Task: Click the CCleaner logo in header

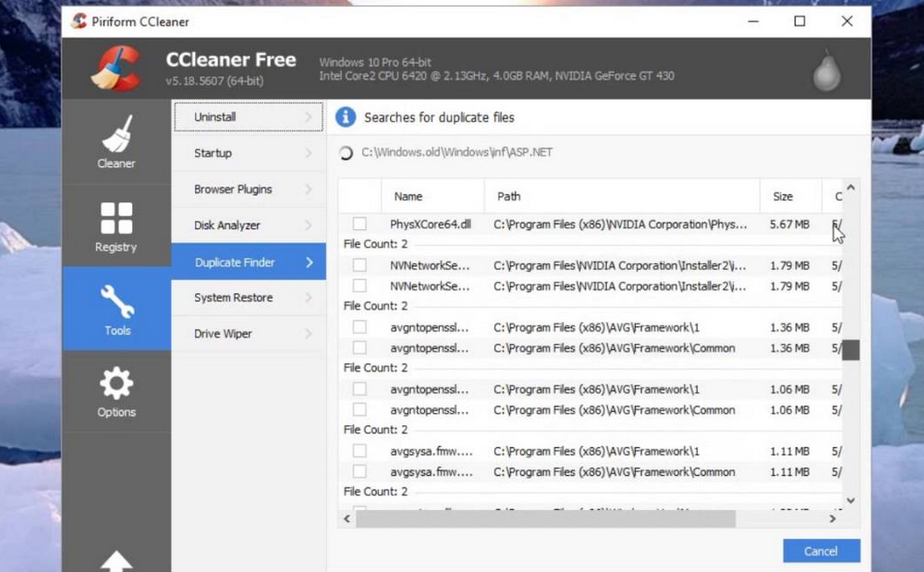Action: tap(116, 69)
